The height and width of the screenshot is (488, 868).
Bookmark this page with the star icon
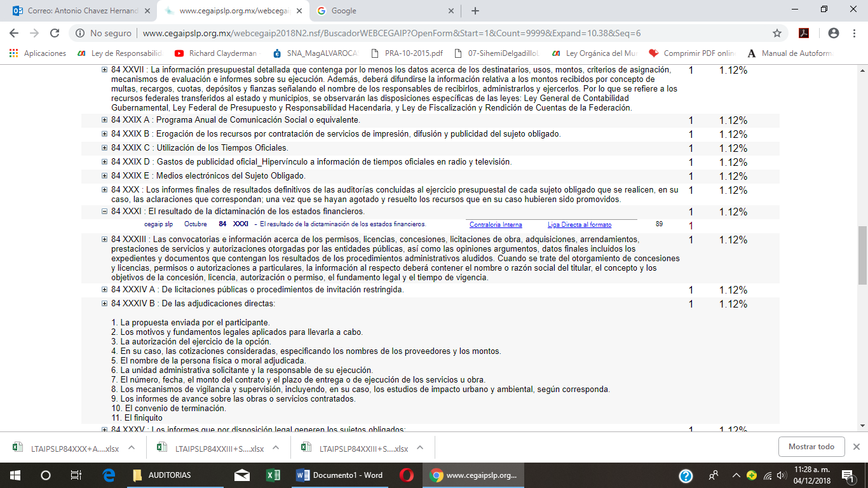776,33
